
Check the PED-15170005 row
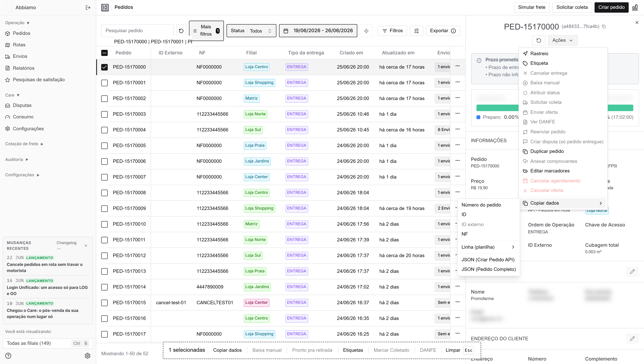click(x=104, y=145)
